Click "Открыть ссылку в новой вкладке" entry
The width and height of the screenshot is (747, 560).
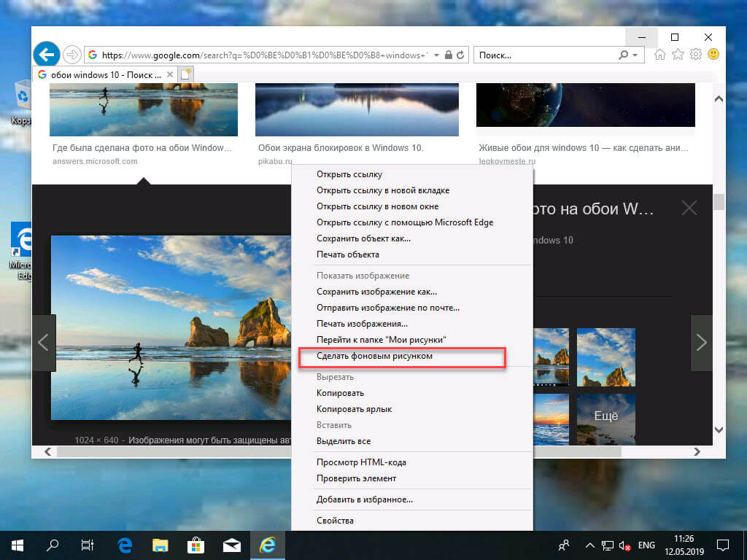pos(382,190)
